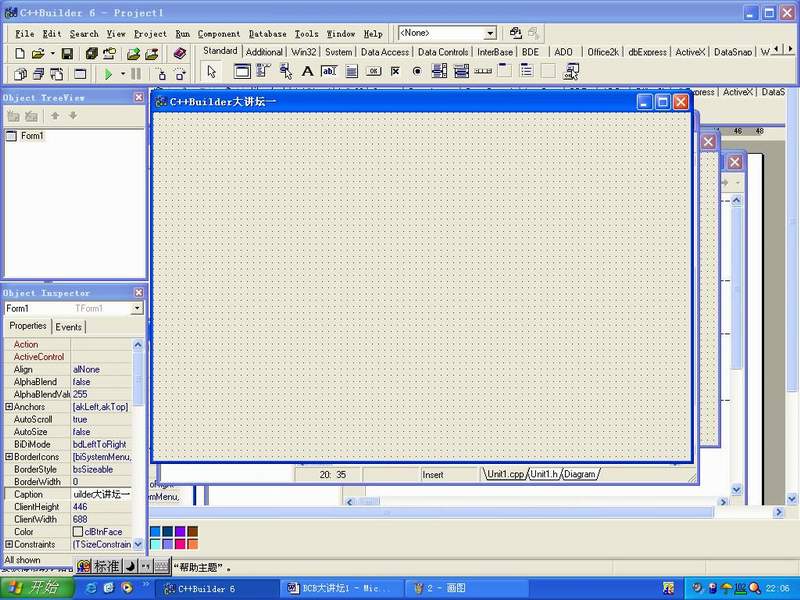Pick the ComboBox component in the palette
The width and height of the screenshot is (800, 600).
[461, 71]
